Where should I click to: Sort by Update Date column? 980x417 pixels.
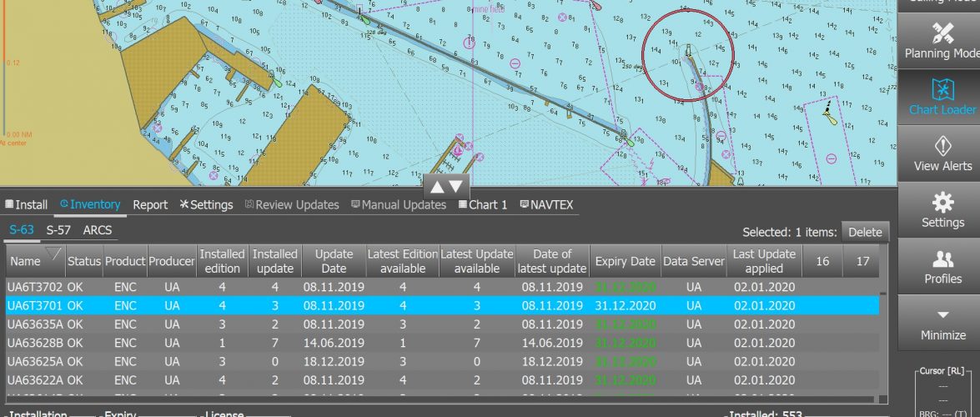pyautogui.click(x=334, y=261)
